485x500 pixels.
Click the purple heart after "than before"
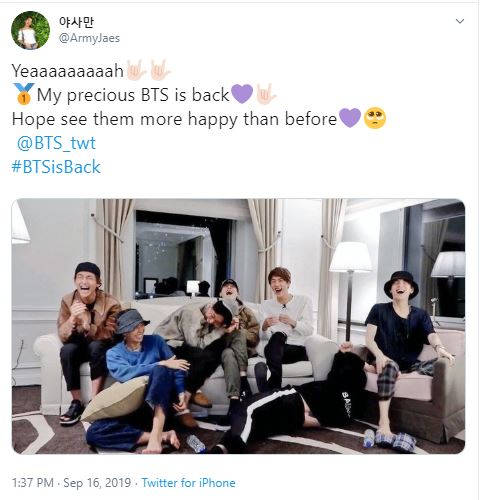(x=350, y=118)
